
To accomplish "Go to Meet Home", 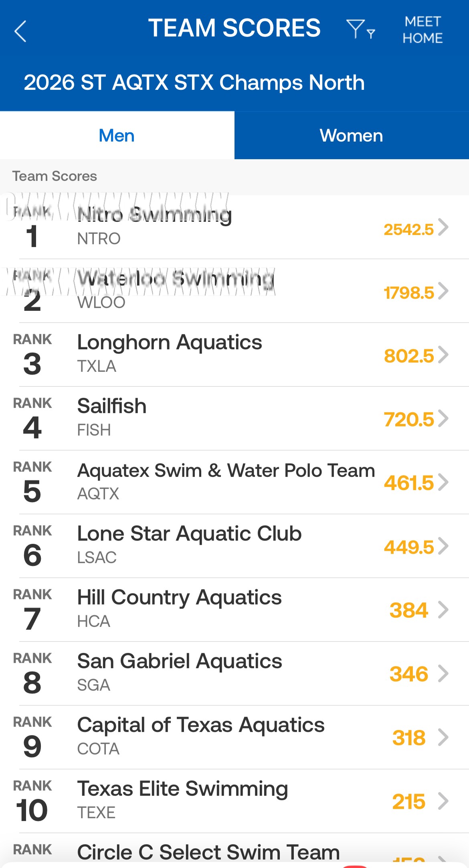I will [423, 30].
